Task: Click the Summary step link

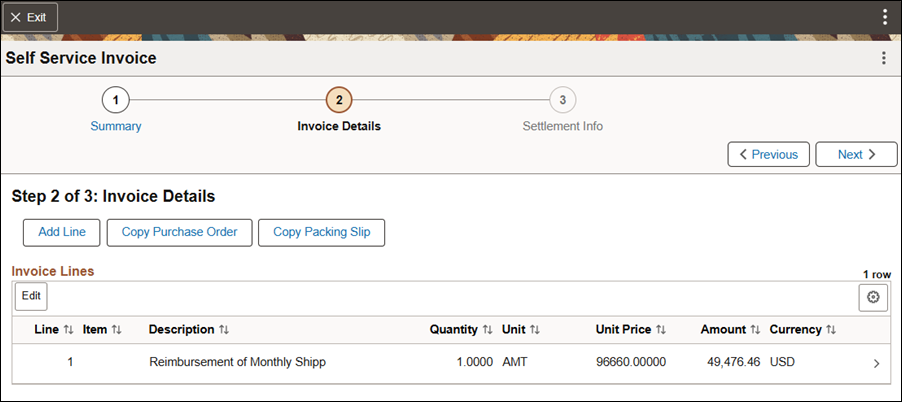Action: click(116, 127)
